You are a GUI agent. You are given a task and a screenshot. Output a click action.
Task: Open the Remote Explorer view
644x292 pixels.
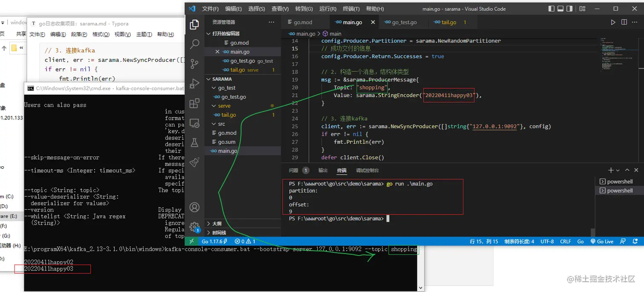tap(194, 123)
